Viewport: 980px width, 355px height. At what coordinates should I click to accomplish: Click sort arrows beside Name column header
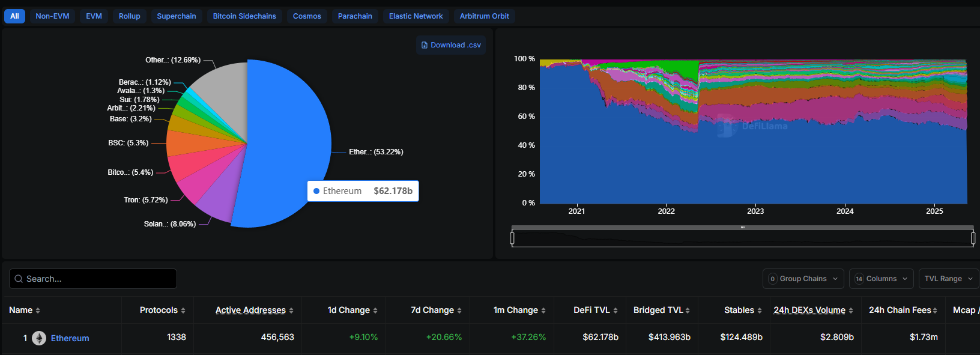pyautogui.click(x=38, y=311)
